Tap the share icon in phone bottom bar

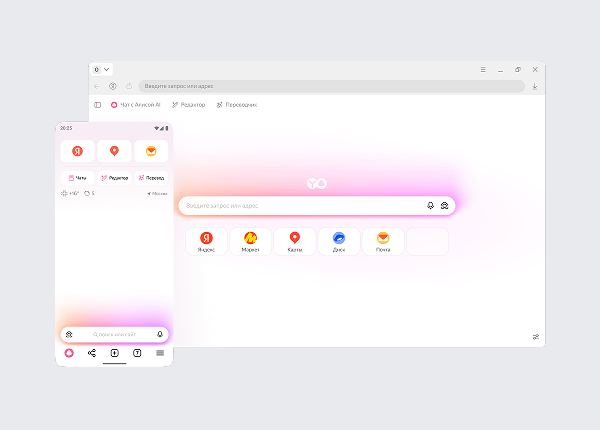coord(92,353)
